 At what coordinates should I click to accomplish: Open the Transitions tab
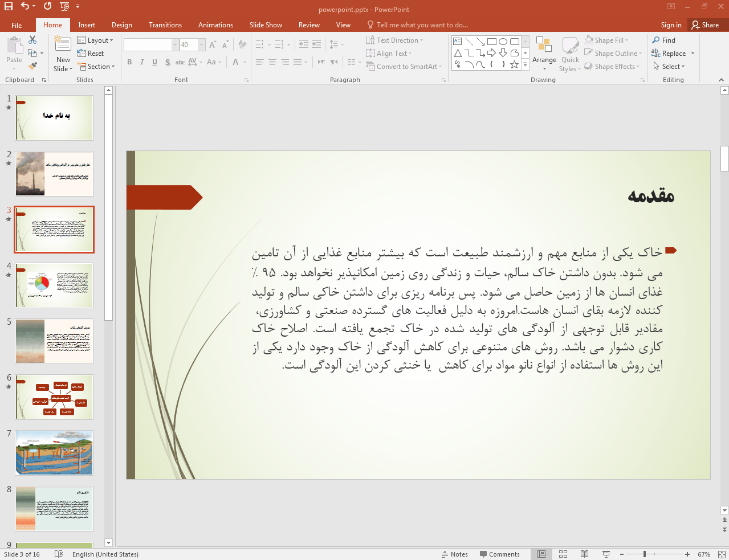pos(165,25)
